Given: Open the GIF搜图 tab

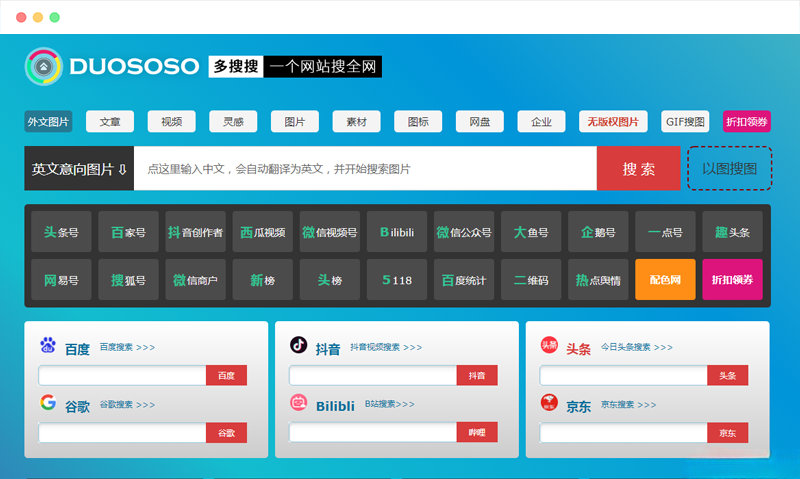Looking at the screenshot, I should (x=685, y=121).
